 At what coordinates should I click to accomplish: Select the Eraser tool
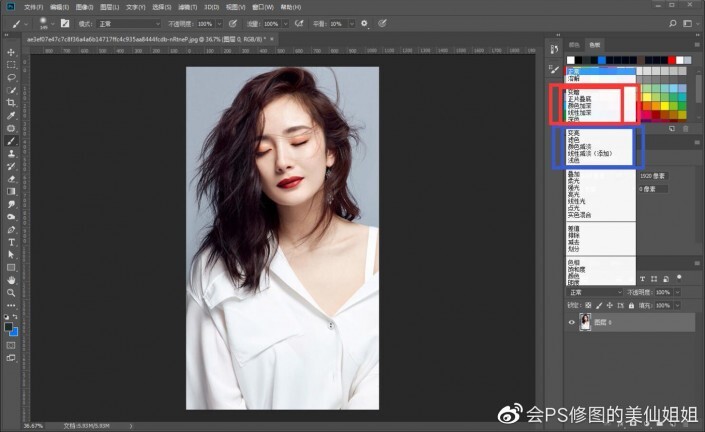coord(11,178)
